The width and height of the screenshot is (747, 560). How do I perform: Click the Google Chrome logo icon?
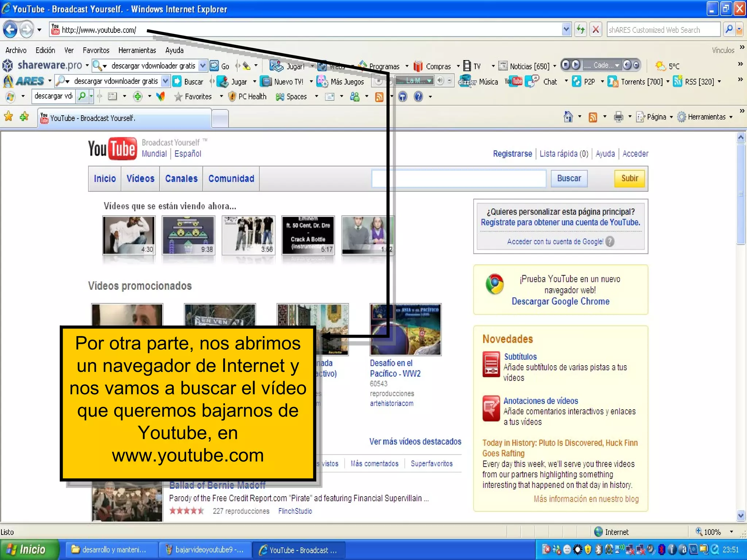point(495,284)
